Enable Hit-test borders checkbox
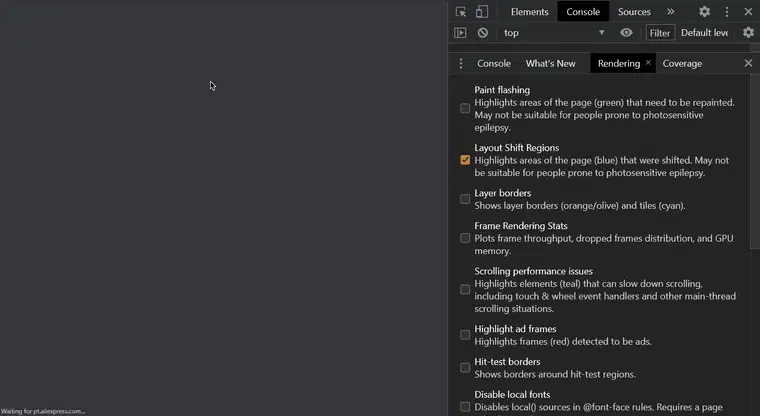 (x=465, y=368)
